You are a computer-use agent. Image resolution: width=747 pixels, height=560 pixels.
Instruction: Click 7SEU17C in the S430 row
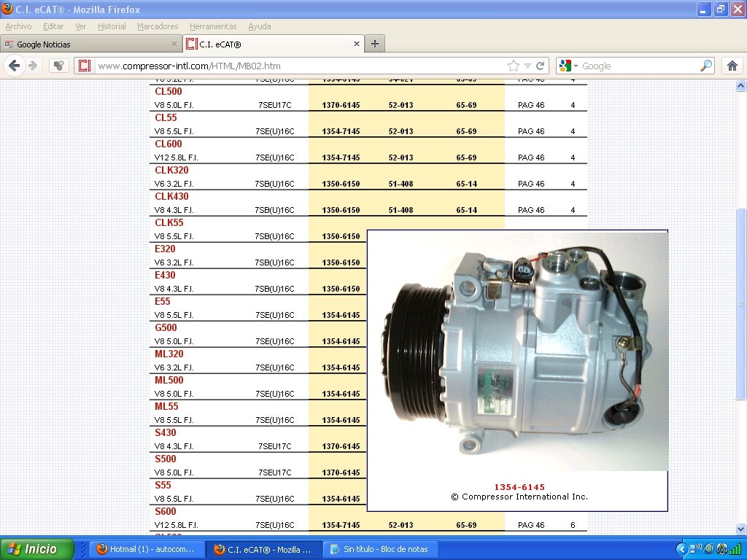coord(275,447)
